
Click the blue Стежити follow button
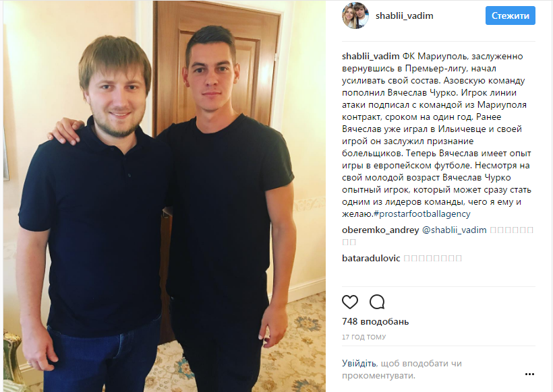tap(510, 16)
